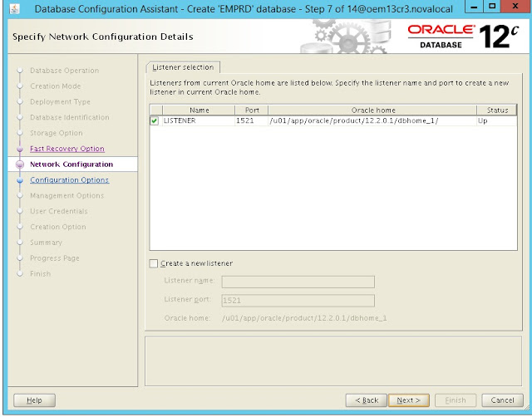This screenshot has width=532, height=417.
Task: Click the Network Configuration step bullet
Action: tap(20, 164)
